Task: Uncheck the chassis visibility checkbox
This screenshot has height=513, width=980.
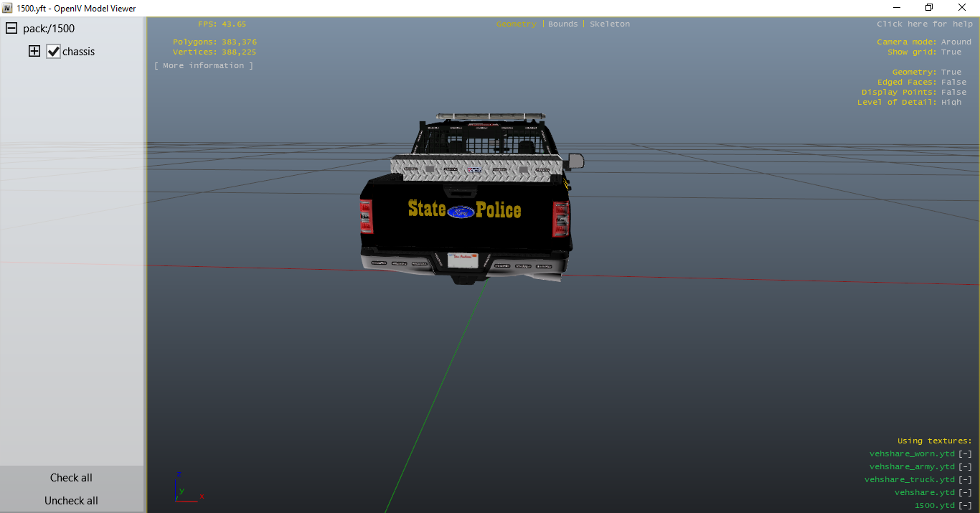Action: pos(53,52)
